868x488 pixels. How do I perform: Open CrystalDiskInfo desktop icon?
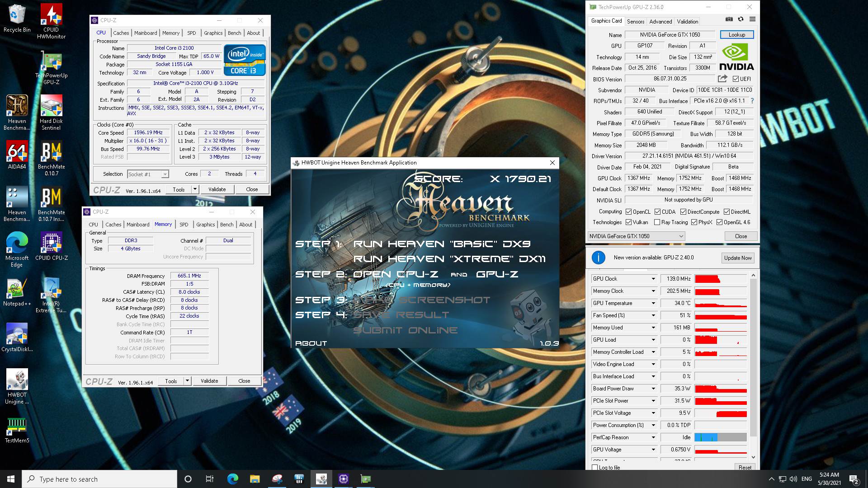pos(17,338)
